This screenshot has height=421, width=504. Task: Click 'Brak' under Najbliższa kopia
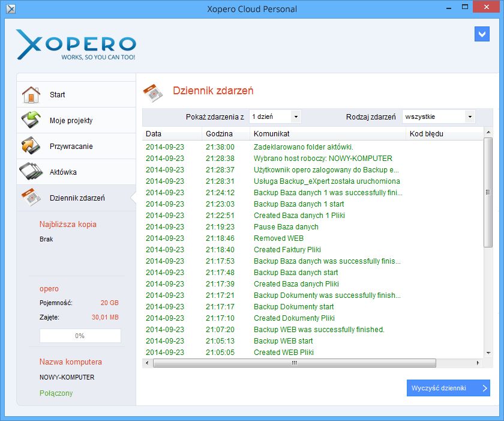46,239
